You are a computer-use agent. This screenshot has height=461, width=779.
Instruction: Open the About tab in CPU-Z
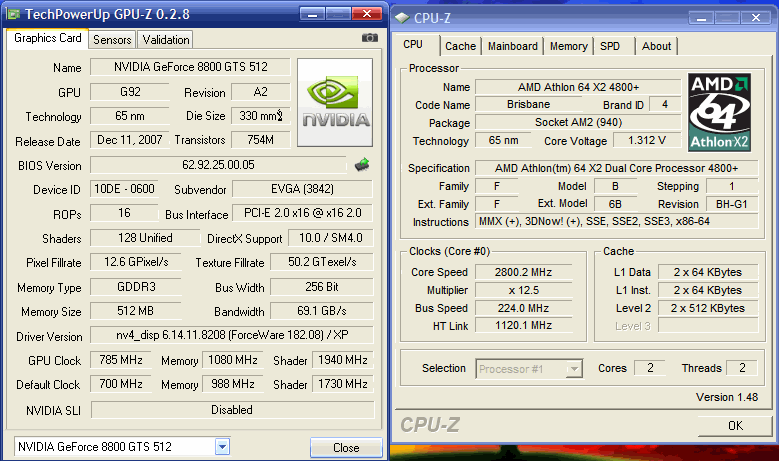(656, 46)
